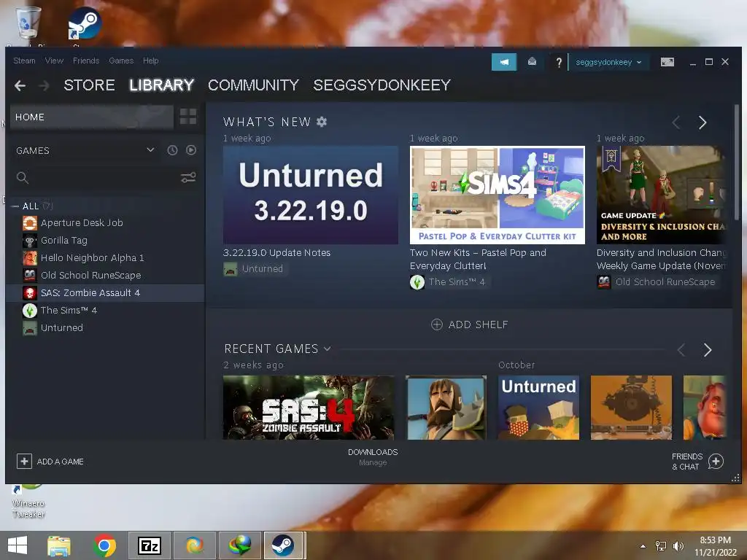The height and width of the screenshot is (560, 747).
Task: Open File Explorer from the taskbar
Action: (x=59, y=545)
